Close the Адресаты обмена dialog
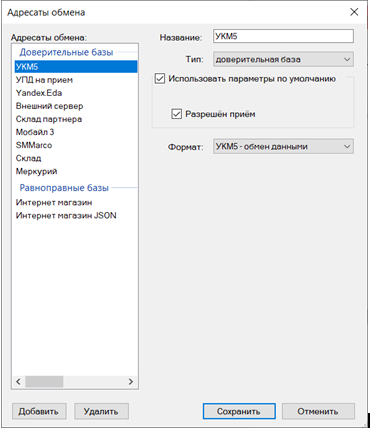Image resolution: width=370 pixels, height=428 pixels. click(x=354, y=12)
